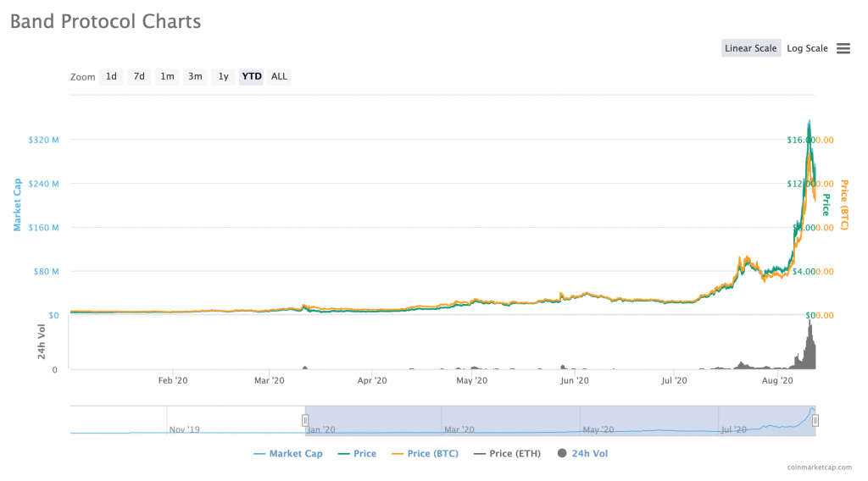Switch chart to Linear Scale
Screen dimensions: 868x481
click(750, 48)
